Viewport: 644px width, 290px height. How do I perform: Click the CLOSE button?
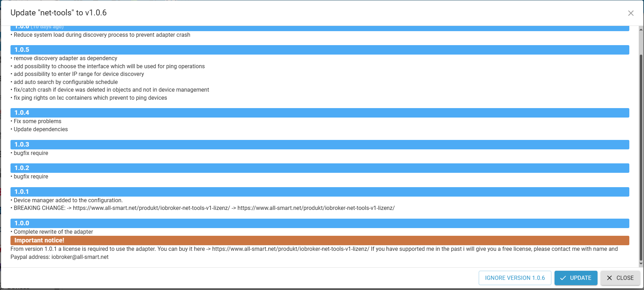click(620, 278)
